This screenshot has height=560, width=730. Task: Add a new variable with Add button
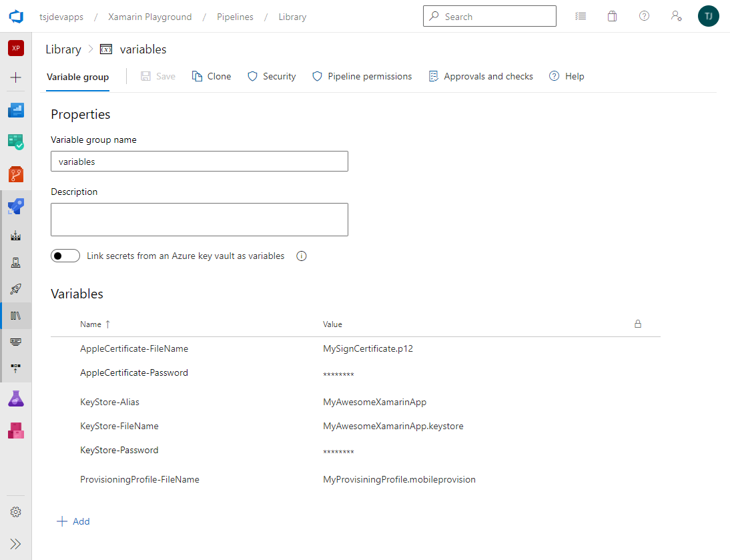[x=73, y=521]
